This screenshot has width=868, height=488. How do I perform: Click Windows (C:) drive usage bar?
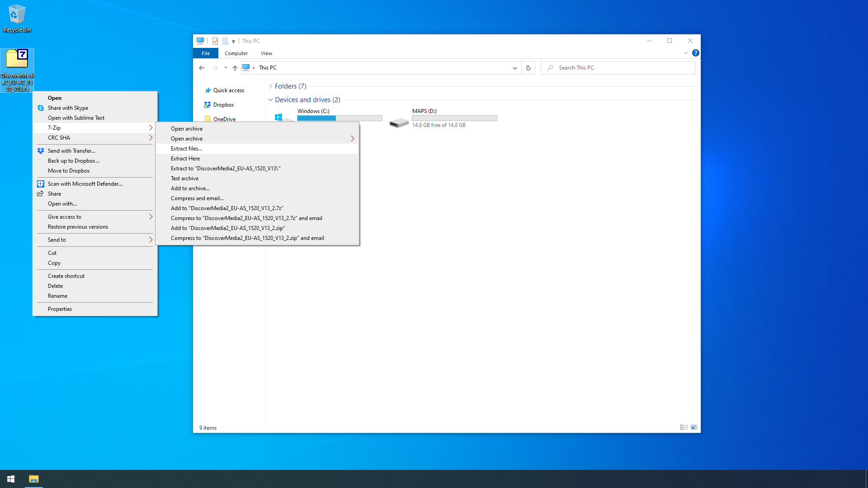pos(340,118)
